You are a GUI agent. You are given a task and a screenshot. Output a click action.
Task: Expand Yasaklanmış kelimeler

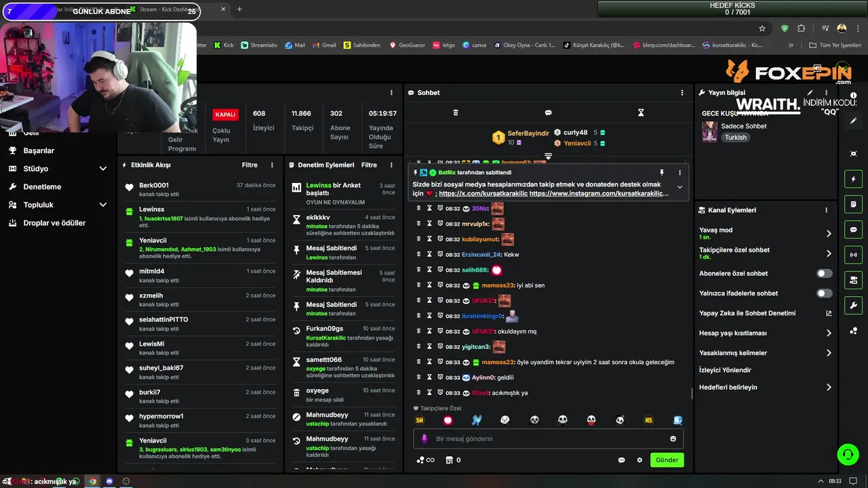(829, 353)
